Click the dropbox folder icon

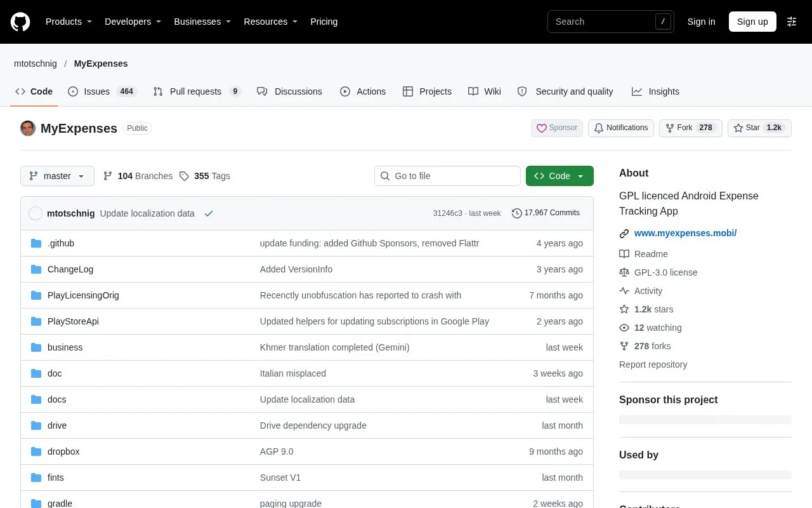pos(36,451)
